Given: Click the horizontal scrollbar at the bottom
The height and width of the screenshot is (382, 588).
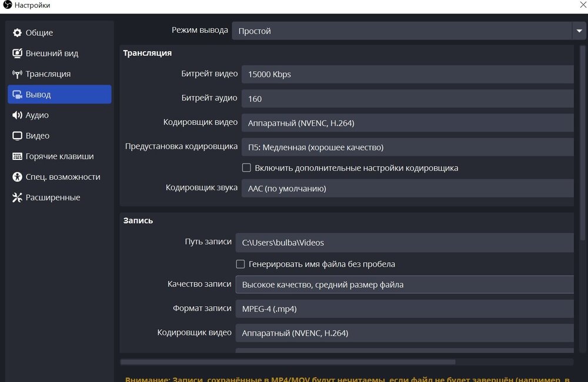Looking at the screenshot, I should click(x=288, y=362).
